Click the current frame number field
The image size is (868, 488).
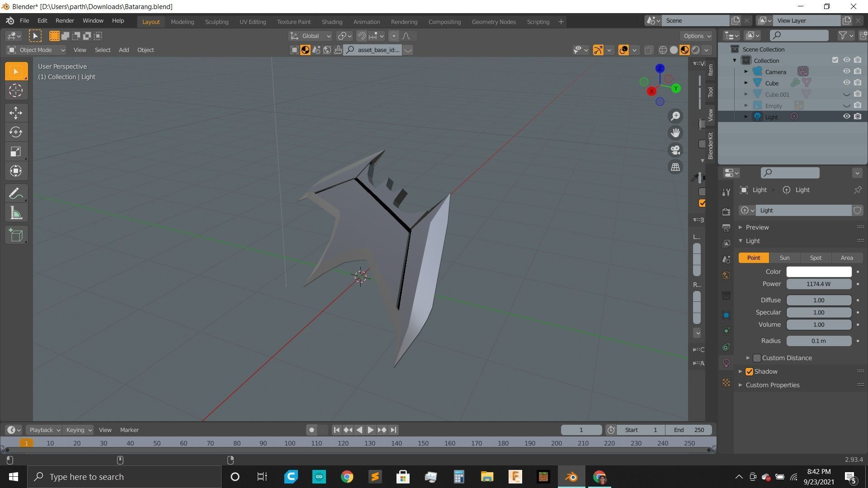[x=581, y=430]
